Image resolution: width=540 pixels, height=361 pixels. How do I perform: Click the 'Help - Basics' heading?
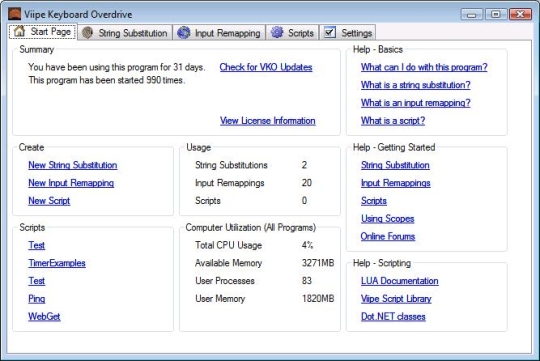(x=378, y=50)
